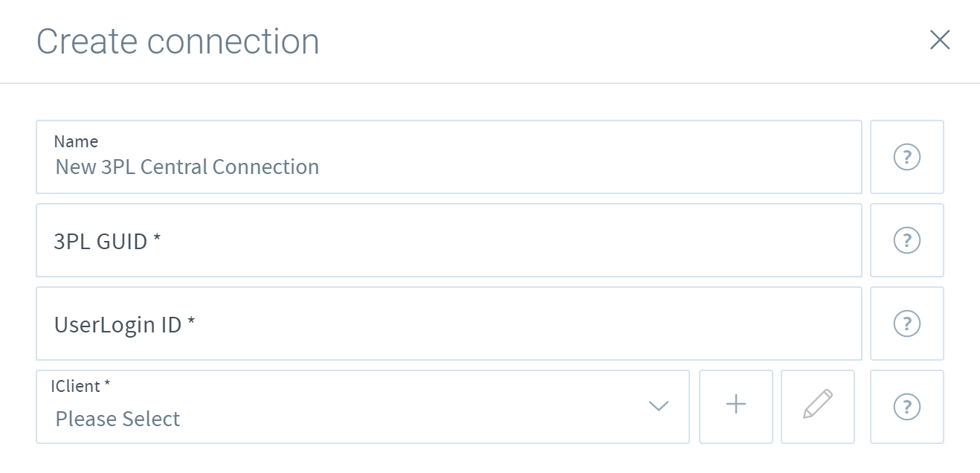Select the UserLogin ID input field
This screenshot has height=473, width=980.
(449, 324)
